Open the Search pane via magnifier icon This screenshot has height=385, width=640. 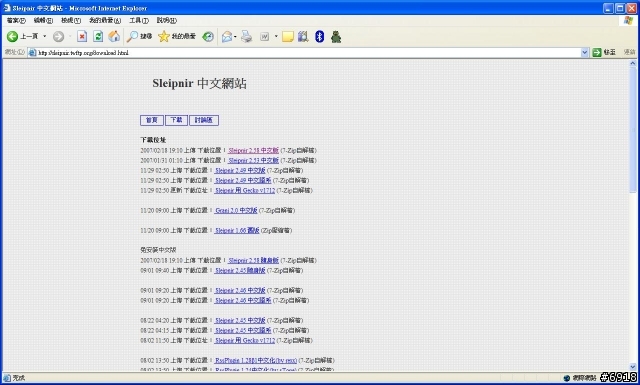(x=132, y=36)
